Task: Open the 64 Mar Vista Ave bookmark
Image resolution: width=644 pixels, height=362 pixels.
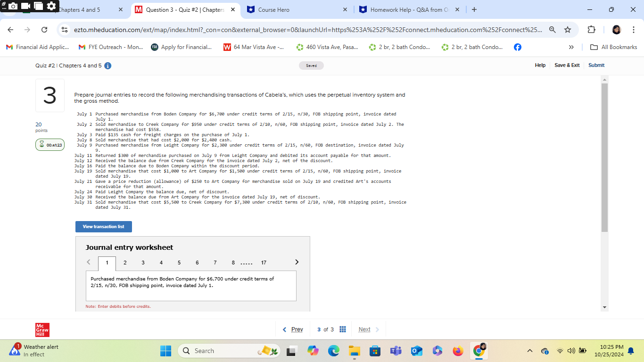Action: click(x=254, y=47)
